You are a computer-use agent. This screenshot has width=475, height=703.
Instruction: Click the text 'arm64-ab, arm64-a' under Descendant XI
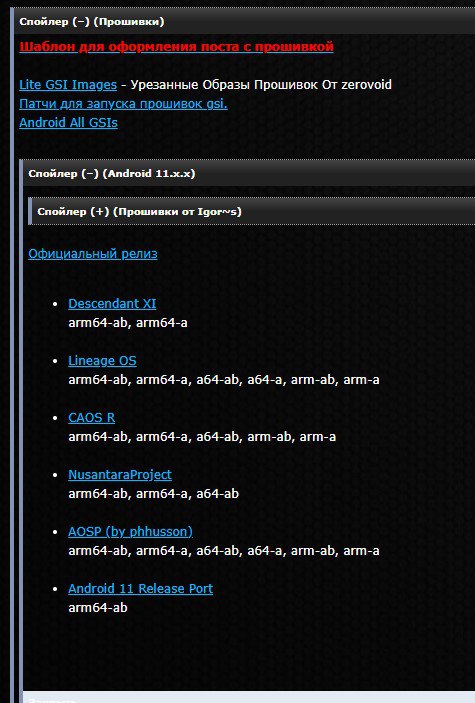pyautogui.click(x=128, y=323)
